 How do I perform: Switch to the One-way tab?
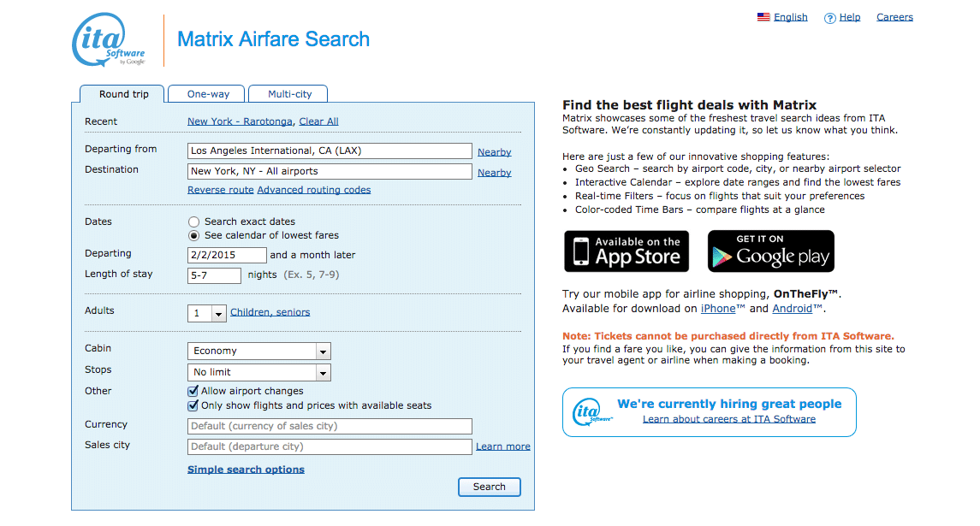208,94
